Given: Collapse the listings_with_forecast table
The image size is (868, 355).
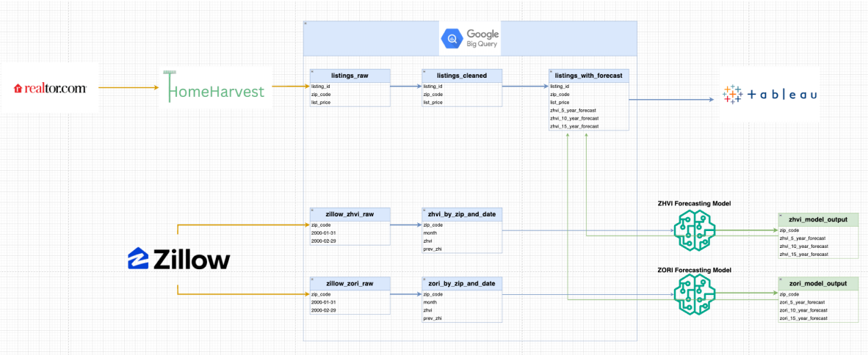Looking at the screenshot, I should [551, 72].
